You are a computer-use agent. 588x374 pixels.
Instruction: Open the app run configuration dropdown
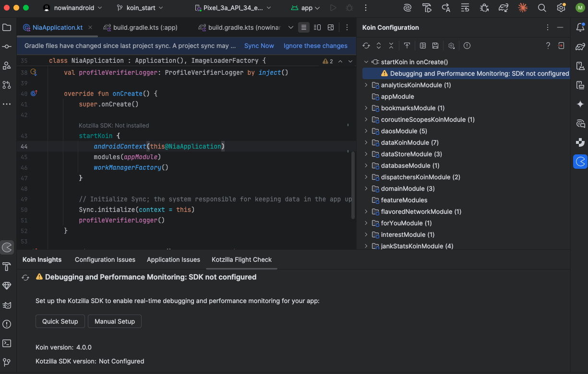(306, 8)
